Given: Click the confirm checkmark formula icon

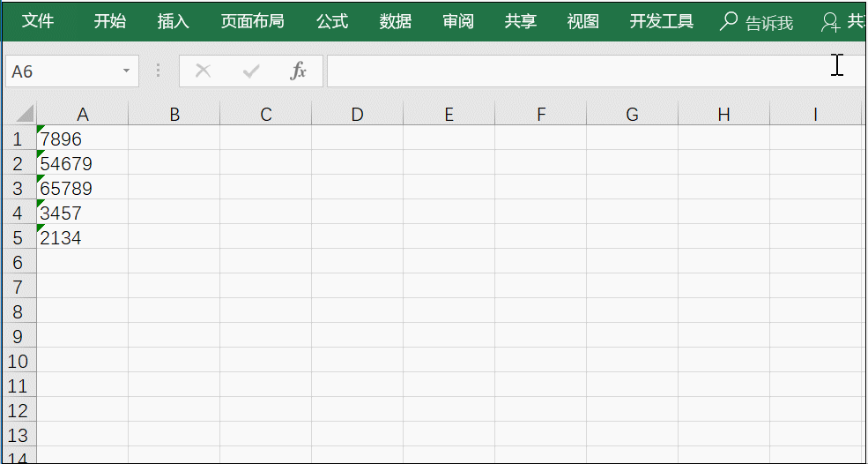Looking at the screenshot, I should (251, 71).
